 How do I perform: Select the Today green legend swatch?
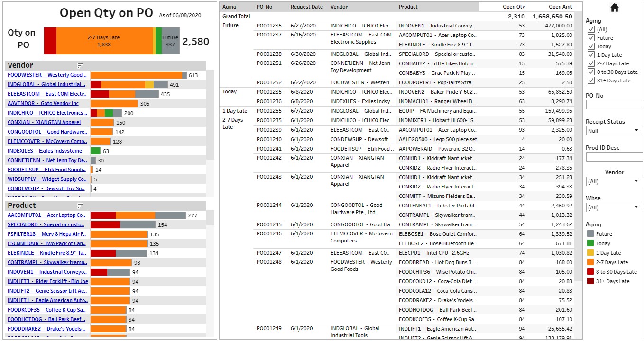(590, 243)
